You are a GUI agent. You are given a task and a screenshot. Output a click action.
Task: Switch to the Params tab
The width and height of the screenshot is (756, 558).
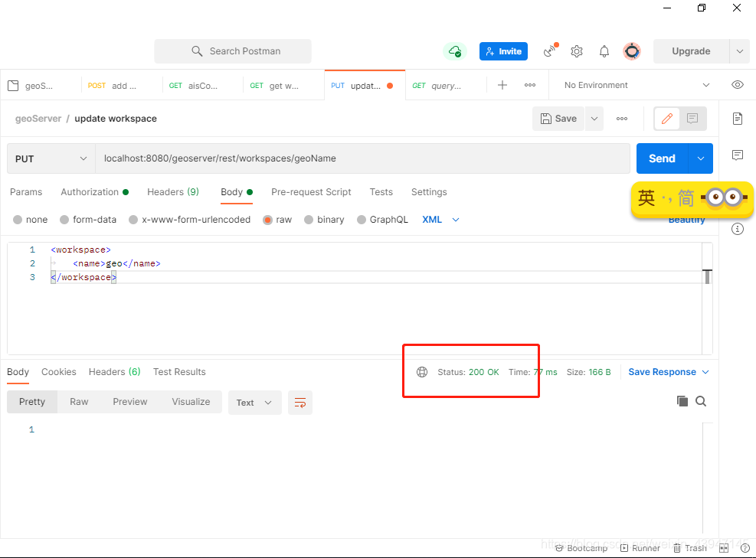(x=26, y=192)
